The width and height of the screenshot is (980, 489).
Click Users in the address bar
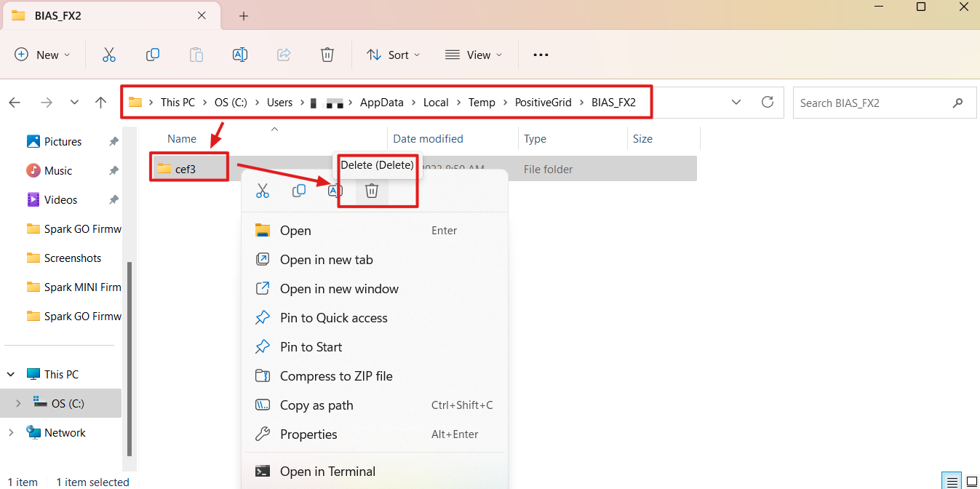point(279,103)
